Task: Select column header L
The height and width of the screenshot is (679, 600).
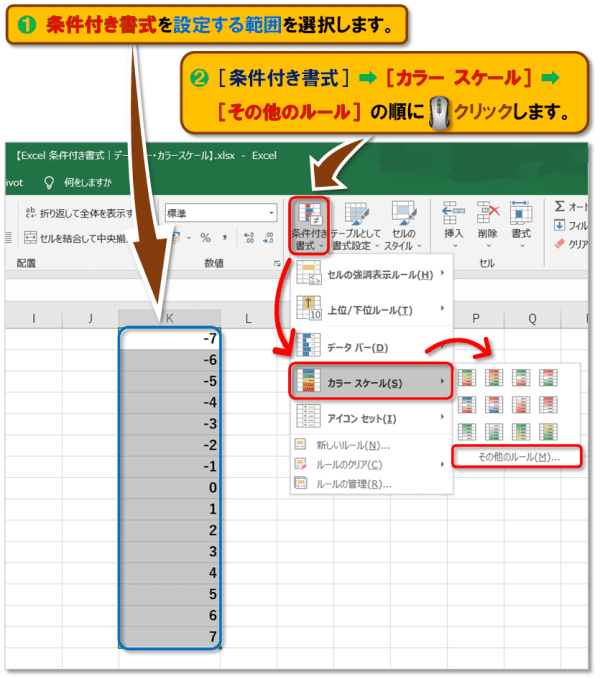Action: tap(248, 319)
